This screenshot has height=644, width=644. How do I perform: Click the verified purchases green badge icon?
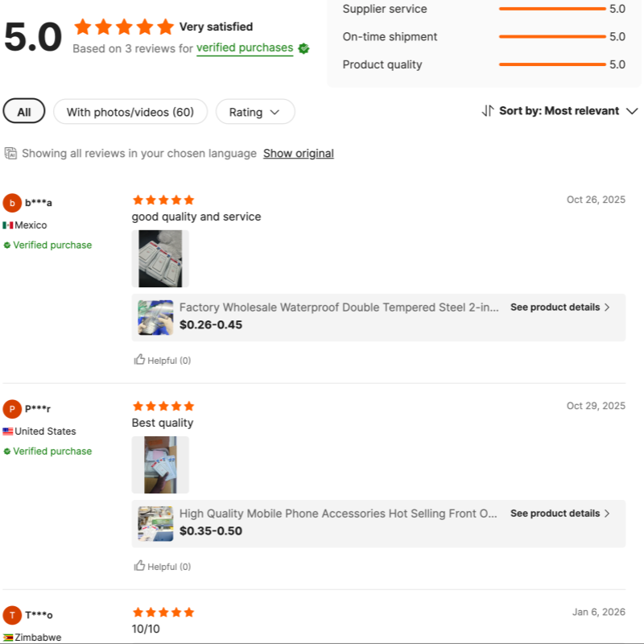303,48
